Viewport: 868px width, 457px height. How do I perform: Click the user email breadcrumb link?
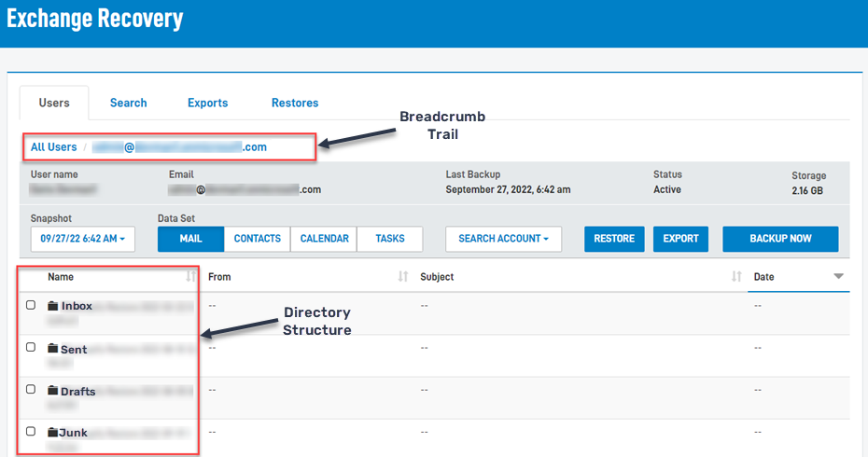pos(179,147)
